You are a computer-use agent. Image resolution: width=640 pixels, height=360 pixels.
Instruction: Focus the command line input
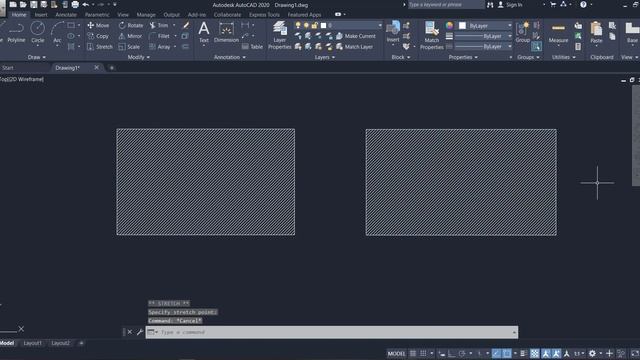331,332
